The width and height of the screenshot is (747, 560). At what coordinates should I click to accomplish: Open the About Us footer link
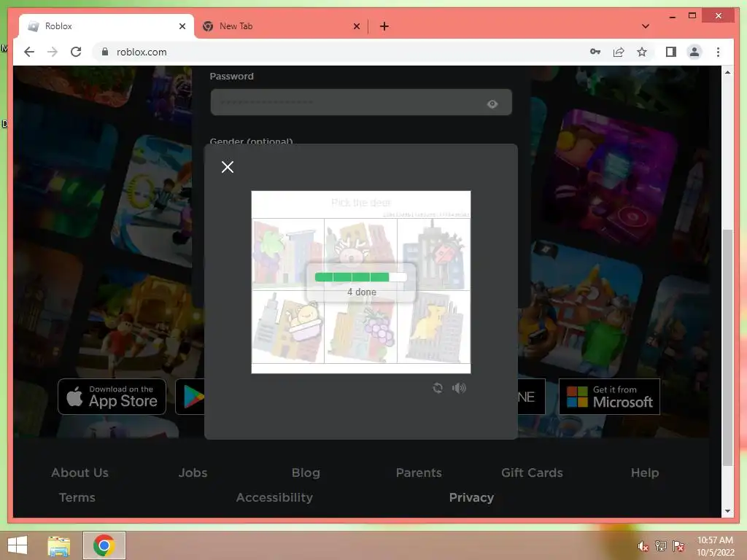point(80,472)
